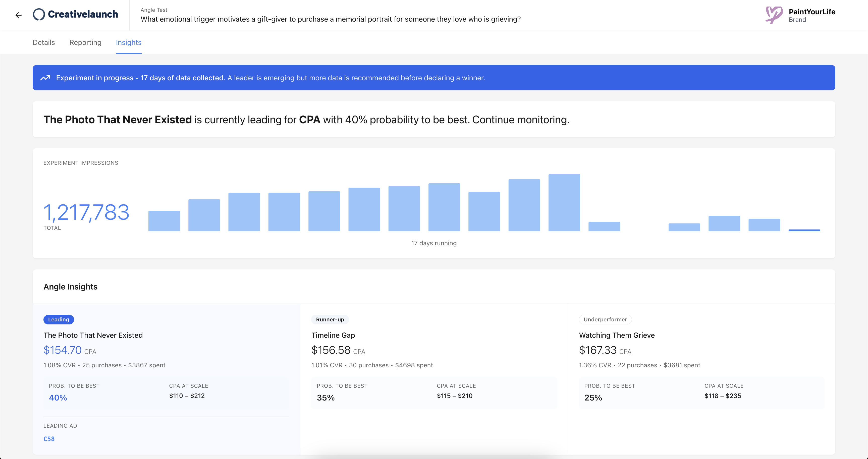868x459 pixels.
Task: Click the last thin impressions bar
Action: pos(804,230)
